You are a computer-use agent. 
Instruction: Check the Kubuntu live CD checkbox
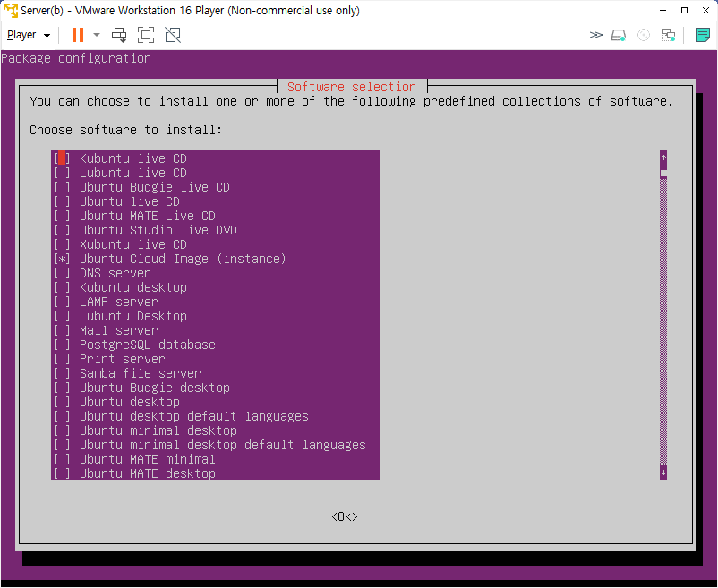click(x=62, y=158)
